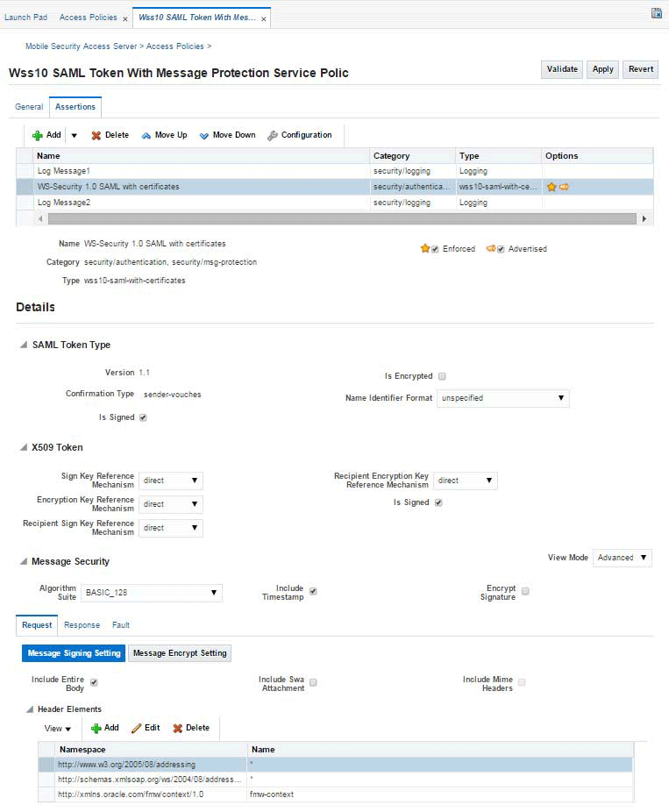
Task: Click the red X Delete assertion icon
Action: click(96, 135)
